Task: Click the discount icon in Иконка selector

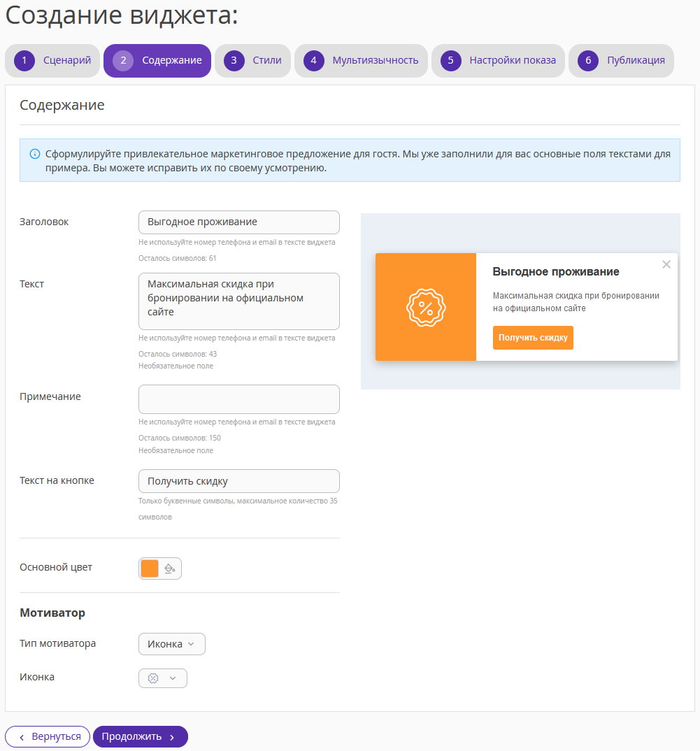Action: (153, 678)
